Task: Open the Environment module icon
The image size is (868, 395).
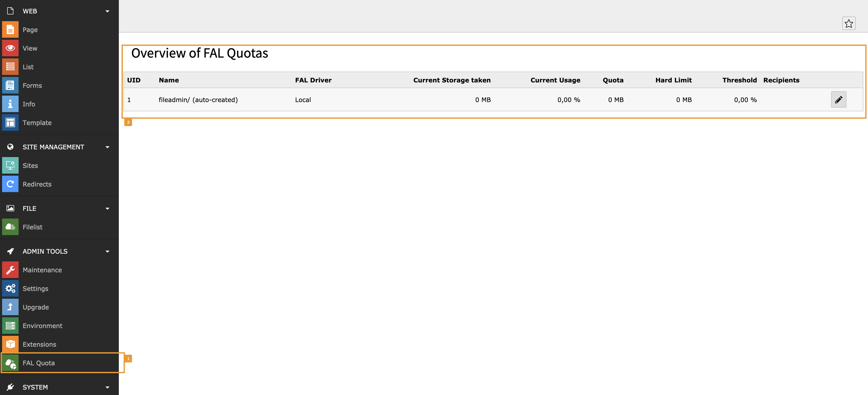Action: [10, 326]
